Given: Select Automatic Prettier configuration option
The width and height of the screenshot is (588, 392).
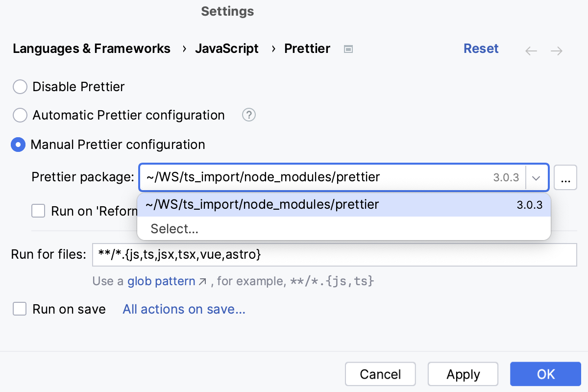Looking at the screenshot, I should coord(20,115).
